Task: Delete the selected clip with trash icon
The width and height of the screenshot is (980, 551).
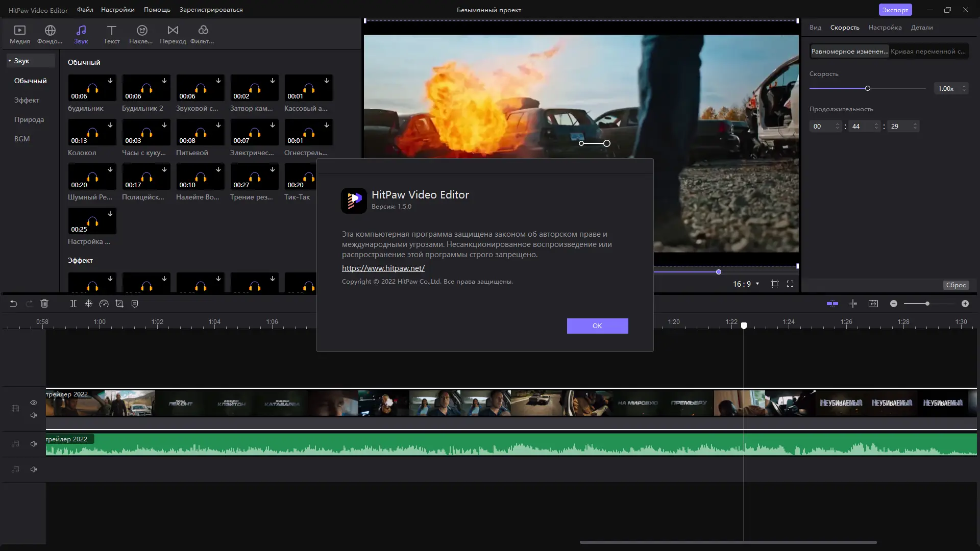Action: point(44,304)
